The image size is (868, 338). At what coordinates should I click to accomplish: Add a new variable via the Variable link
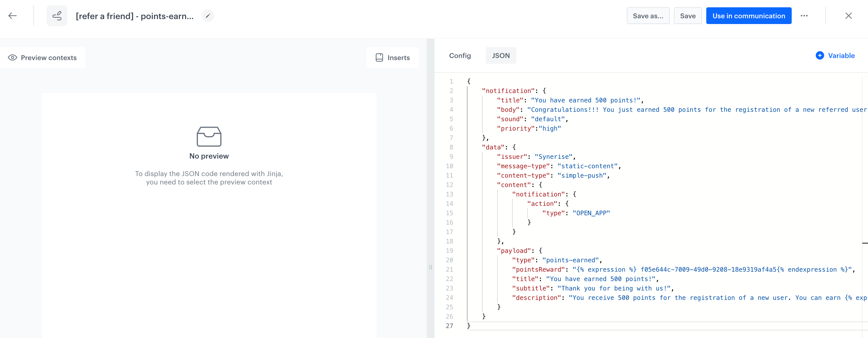tap(841, 56)
